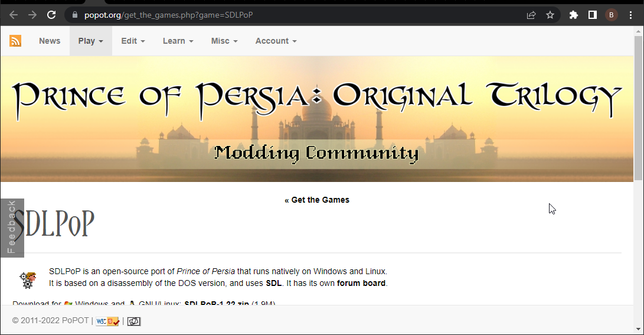
Task: Open the forum board link
Action: 361,283
